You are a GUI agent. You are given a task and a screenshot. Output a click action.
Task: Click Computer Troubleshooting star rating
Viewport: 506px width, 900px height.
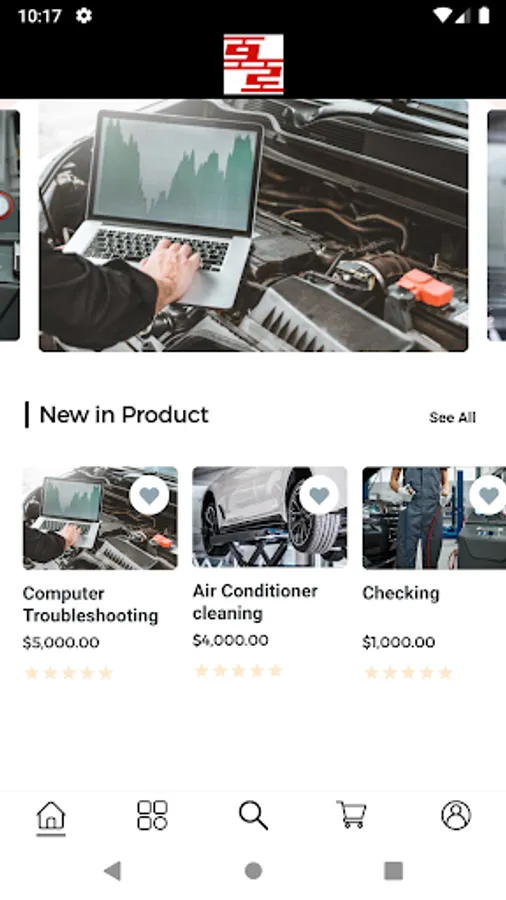point(68,673)
